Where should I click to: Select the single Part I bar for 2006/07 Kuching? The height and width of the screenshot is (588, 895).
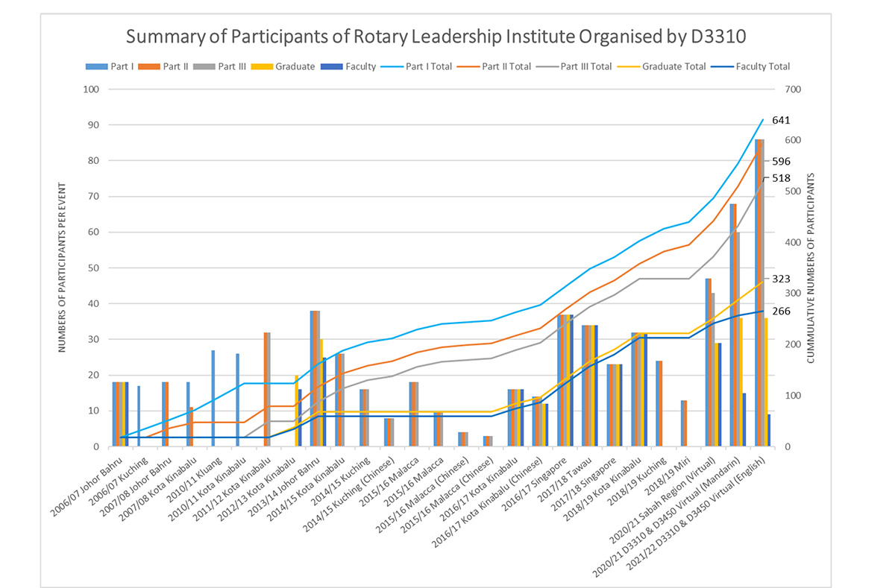click(139, 416)
